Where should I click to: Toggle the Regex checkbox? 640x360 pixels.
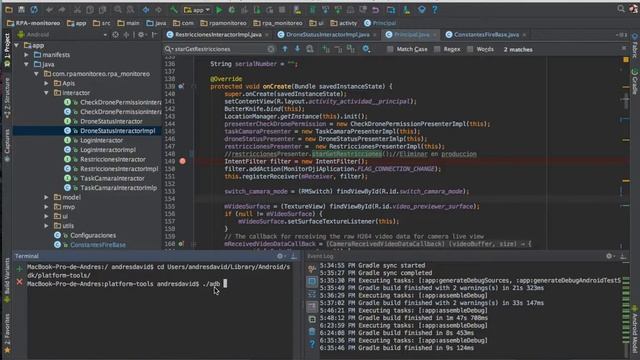click(x=437, y=49)
